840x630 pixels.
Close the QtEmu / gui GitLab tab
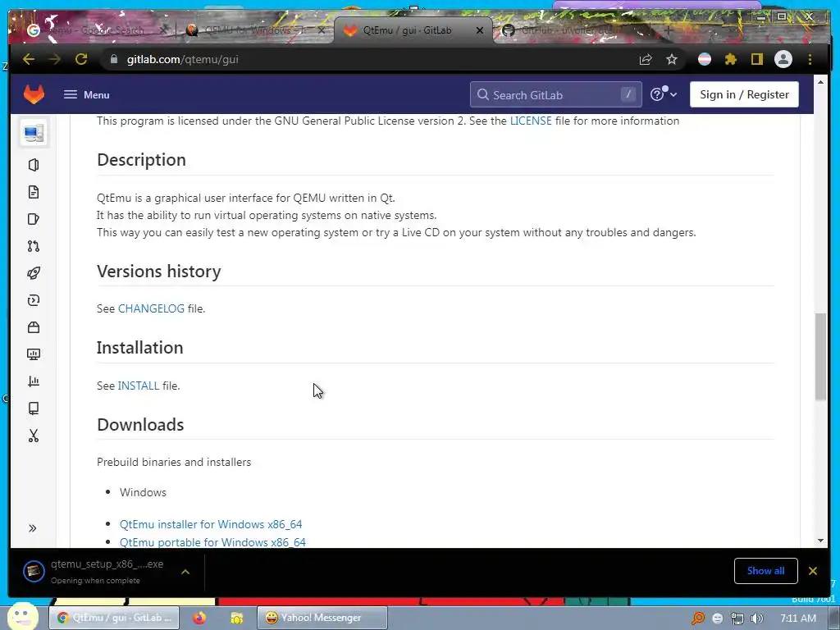coord(479,30)
